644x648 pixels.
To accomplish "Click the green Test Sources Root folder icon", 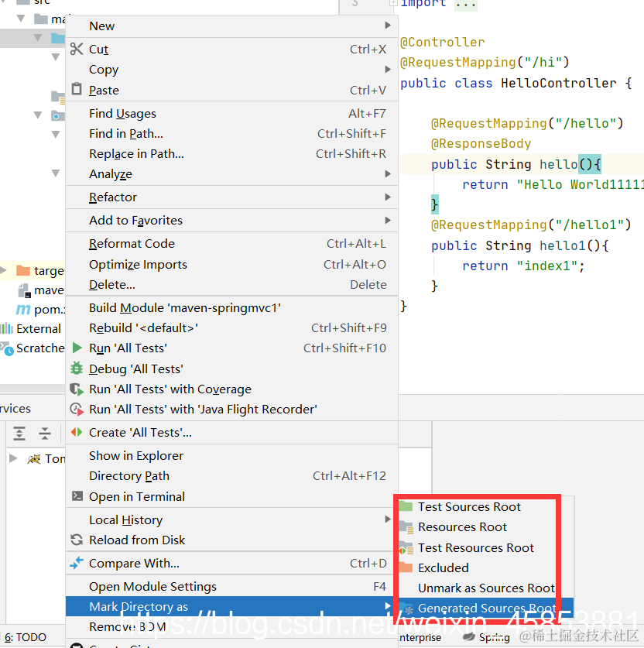I will pyautogui.click(x=406, y=506).
